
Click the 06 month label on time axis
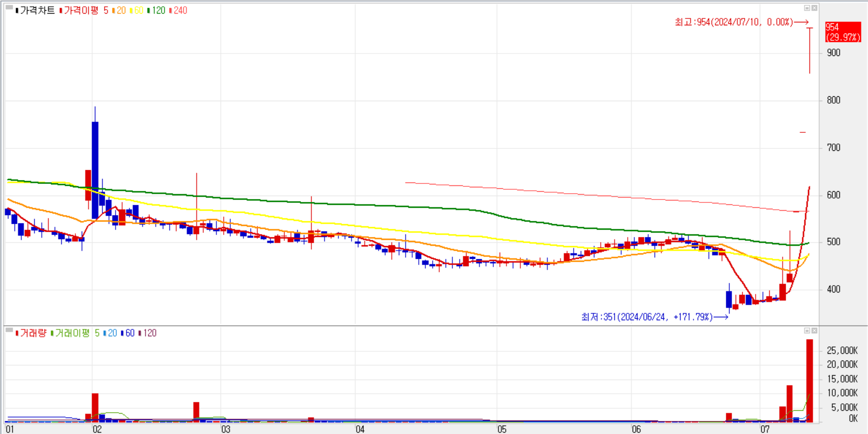[636, 429]
